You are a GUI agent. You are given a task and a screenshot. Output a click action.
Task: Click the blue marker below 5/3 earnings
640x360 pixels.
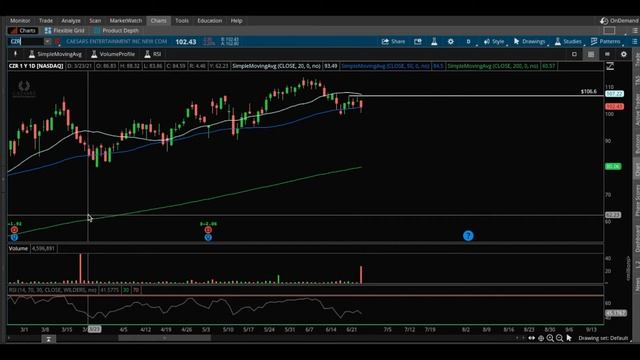point(208,238)
